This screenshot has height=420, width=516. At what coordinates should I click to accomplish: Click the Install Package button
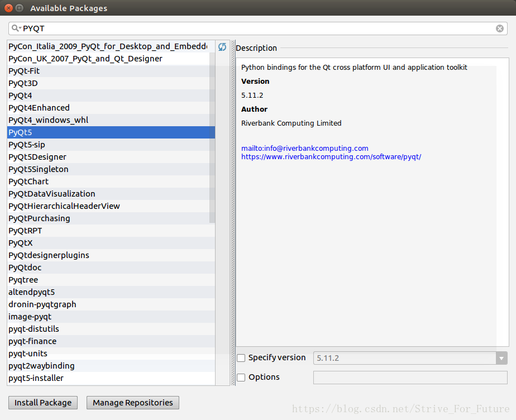43,403
